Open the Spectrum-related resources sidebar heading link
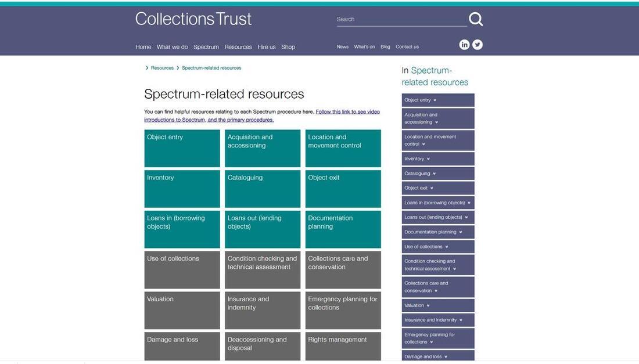Viewport: 639px width, 364px height. point(435,76)
